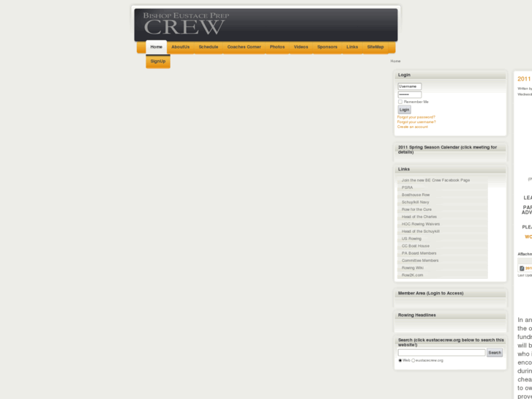The image size is (532, 399).
Task: Follow the Forgot your password link
Action: [x=416, y=117]
